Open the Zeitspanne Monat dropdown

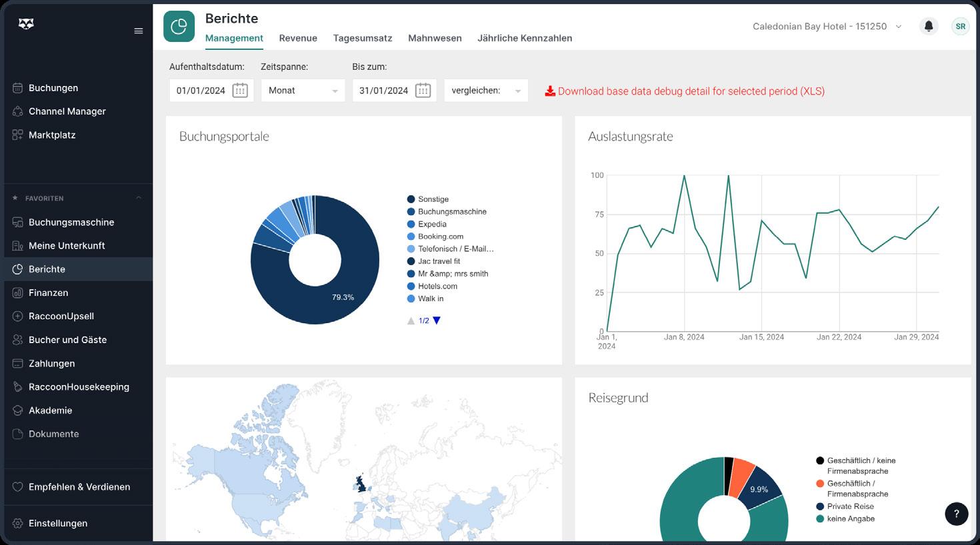(303, 91)
